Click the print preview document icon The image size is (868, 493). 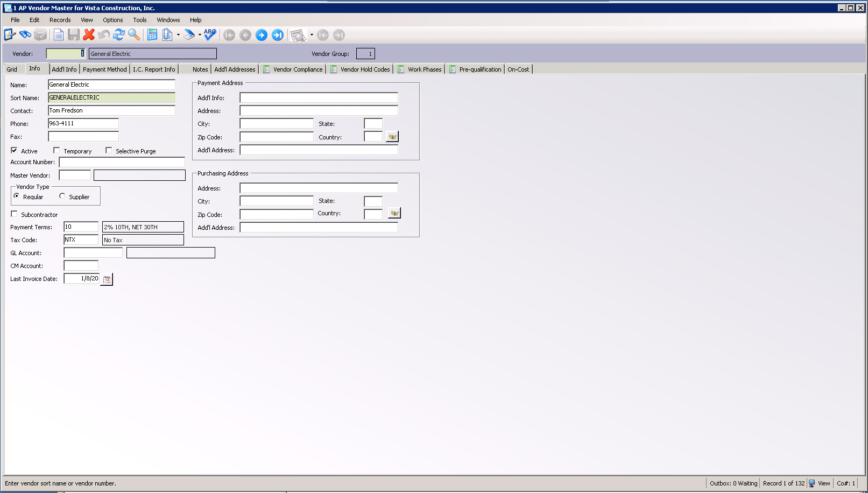298,36
